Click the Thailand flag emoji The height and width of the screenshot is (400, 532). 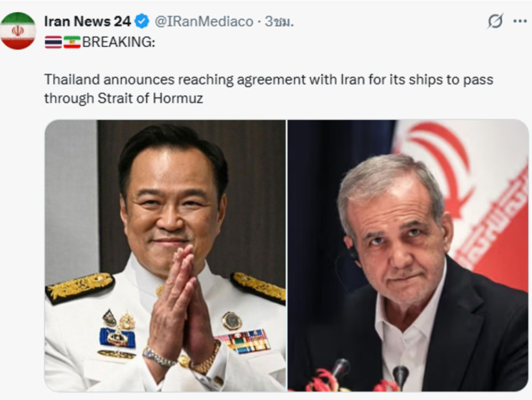tap(53, 42)
